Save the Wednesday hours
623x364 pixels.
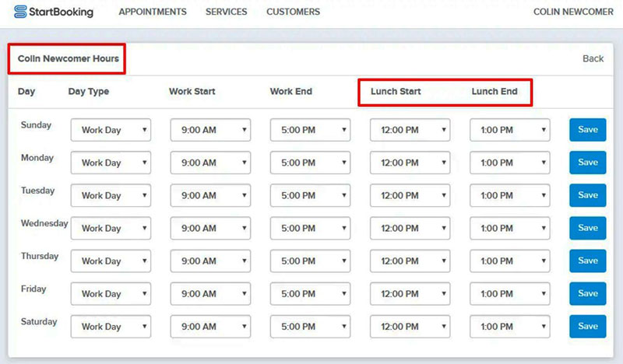pyautogui.click(x=588, y=228)
